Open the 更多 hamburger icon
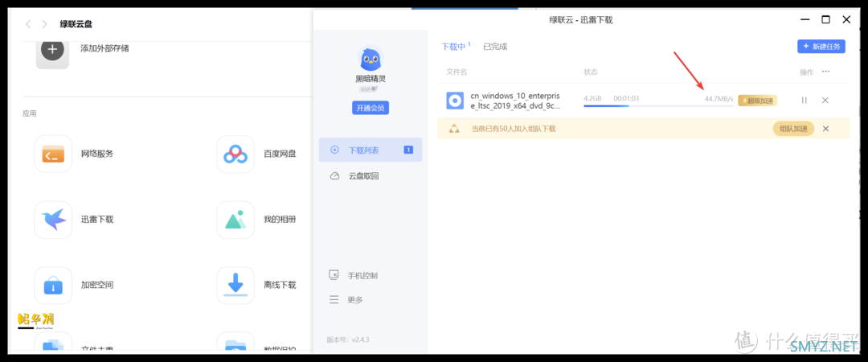The width and height of the screenshot is (868, 362). point(334,299)
